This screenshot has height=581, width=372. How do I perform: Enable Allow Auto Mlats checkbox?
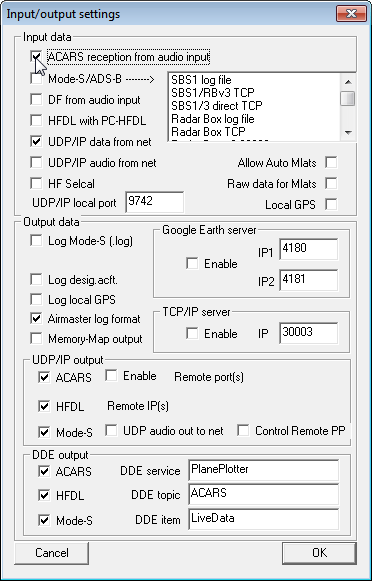(x=331, y=163)
